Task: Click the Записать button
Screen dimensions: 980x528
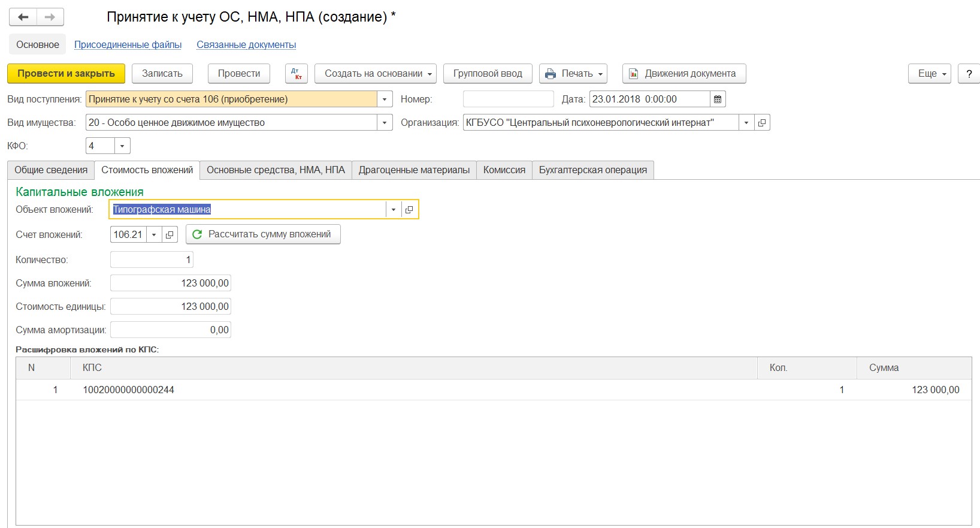Action: (x=162, y=74)
